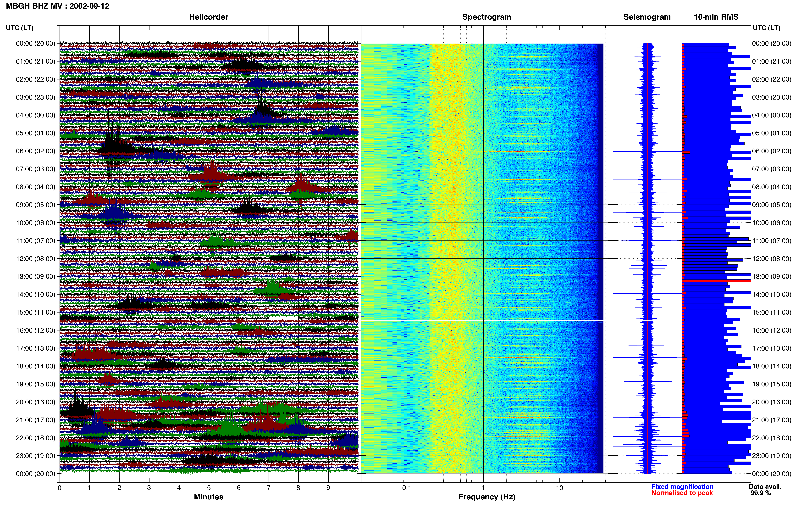Click the 'Helicorder' panel heading
The image size is (812, 508).
[x=209, y=17]
